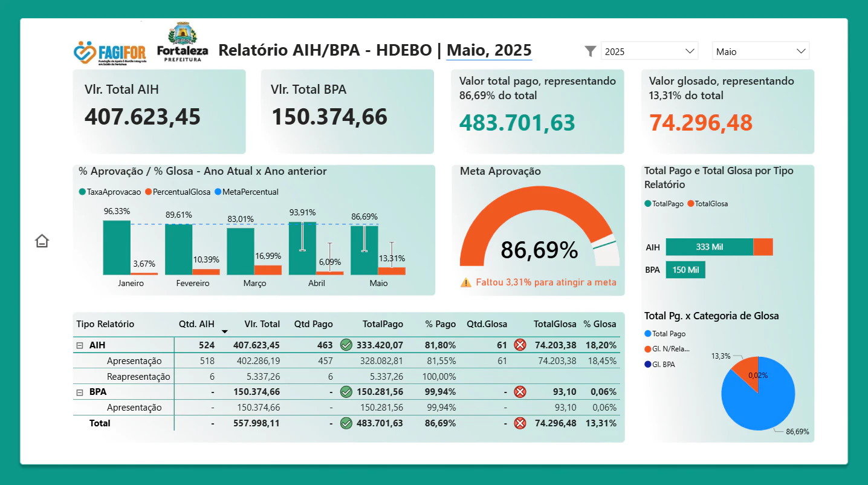Click the Maio, 2025 title text
The width and height of the screenshot is (868, 485).
coord(489,50)
